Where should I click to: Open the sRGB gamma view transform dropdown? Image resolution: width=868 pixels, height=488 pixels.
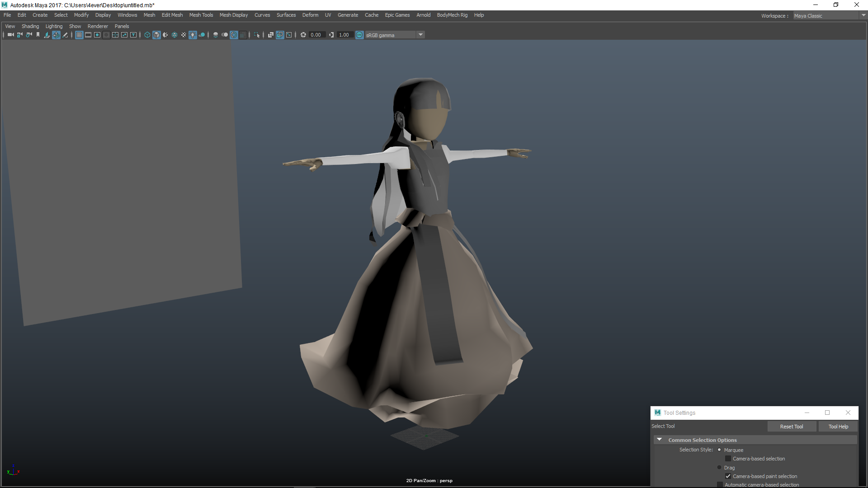tap(420, 35)
